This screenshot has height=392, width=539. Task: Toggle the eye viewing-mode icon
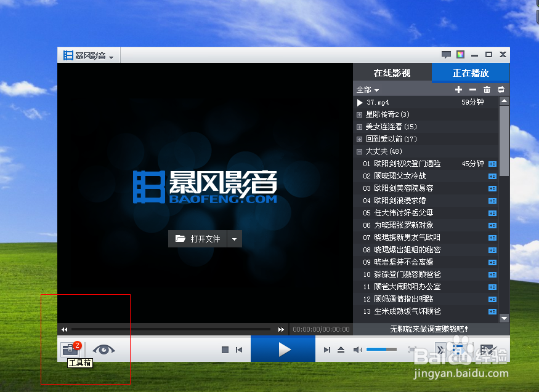103,350
